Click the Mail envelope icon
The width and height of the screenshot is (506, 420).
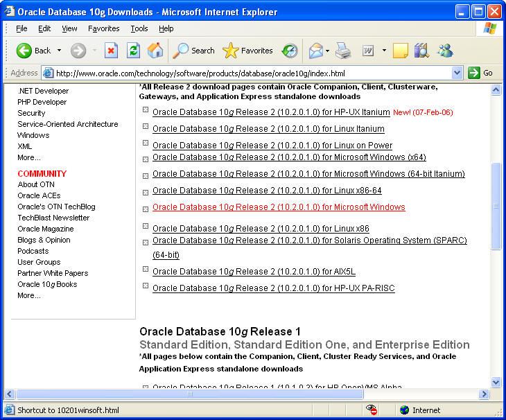(x=315, y=51)
